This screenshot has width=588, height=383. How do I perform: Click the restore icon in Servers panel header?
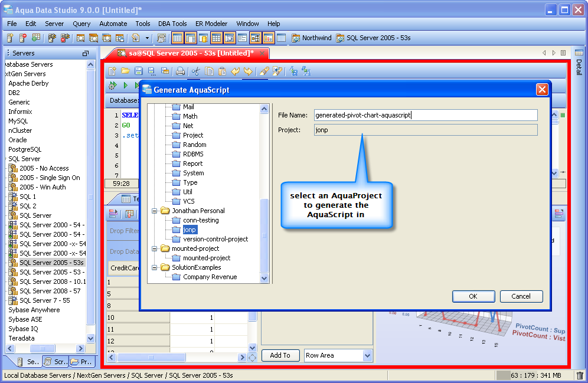(86, 53)
